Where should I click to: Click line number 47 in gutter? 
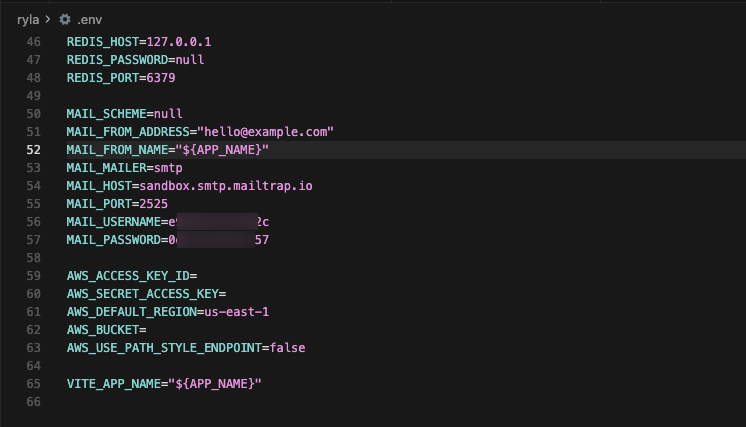[x=33, y=60]
